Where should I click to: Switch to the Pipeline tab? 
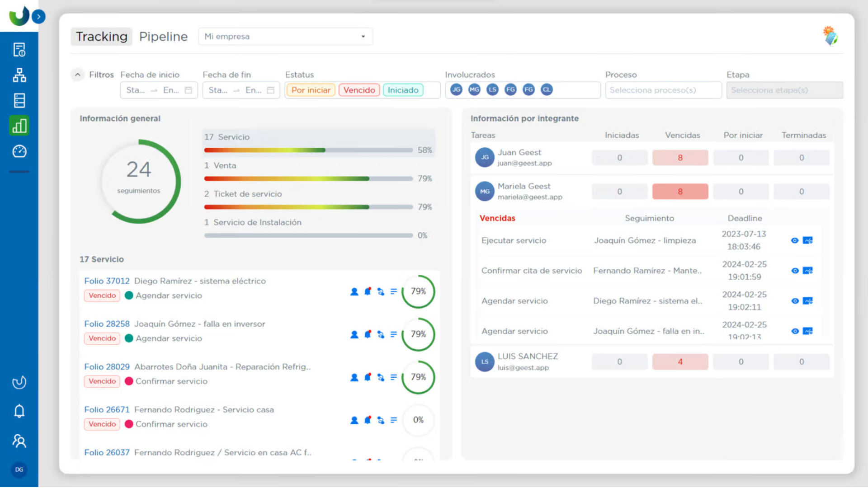pos(163,37)
